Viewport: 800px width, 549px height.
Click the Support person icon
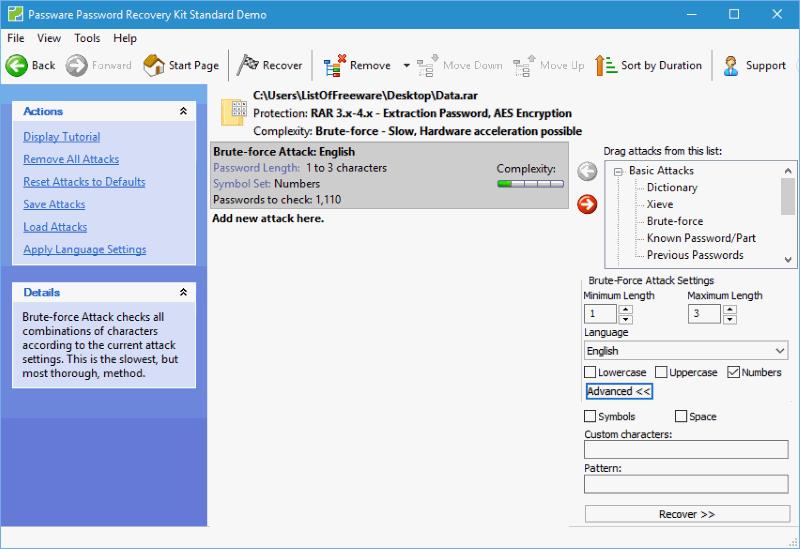(731, 66)
